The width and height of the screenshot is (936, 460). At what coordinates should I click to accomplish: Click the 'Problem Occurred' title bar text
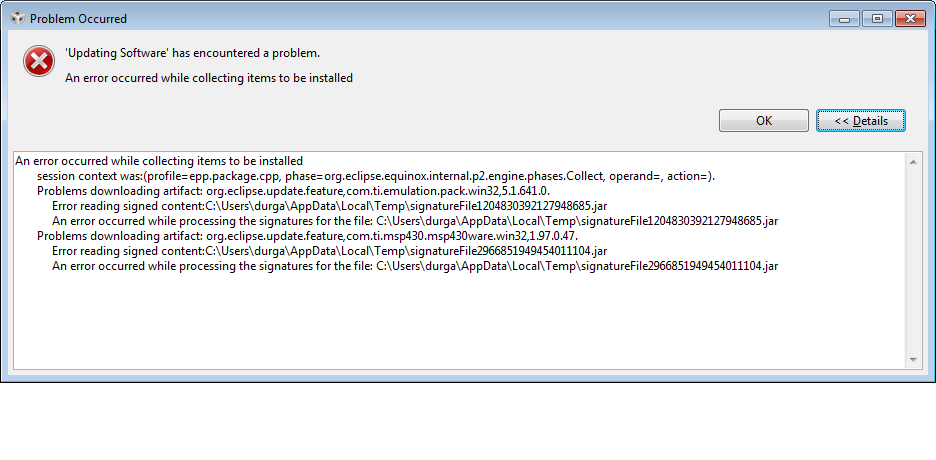78,19
